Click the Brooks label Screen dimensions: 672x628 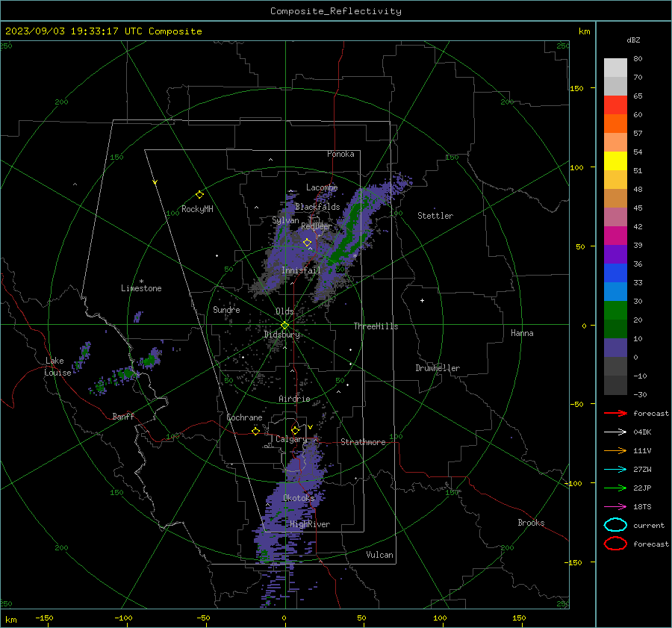531,523
